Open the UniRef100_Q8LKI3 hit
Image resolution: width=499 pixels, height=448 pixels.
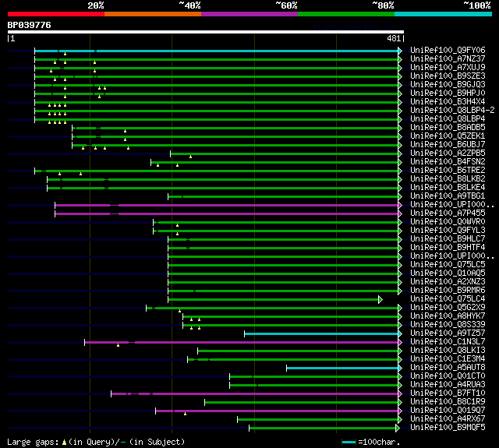coord(448,351)
